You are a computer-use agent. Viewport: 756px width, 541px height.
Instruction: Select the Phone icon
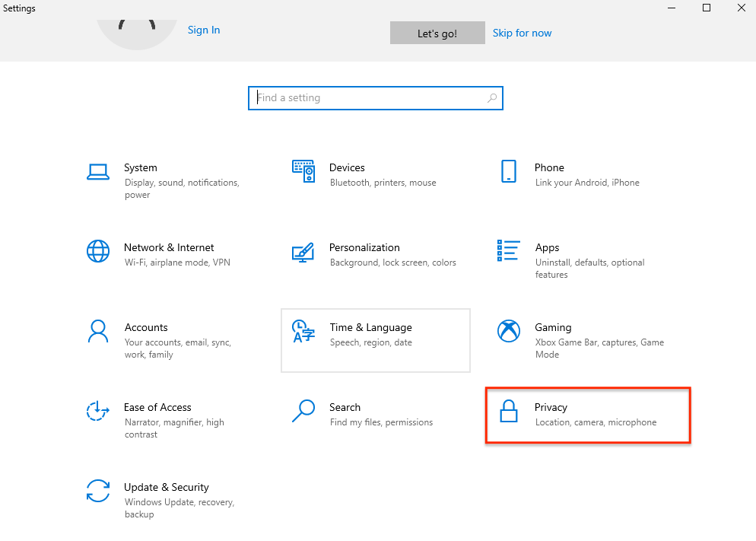[x=509, y=171]
